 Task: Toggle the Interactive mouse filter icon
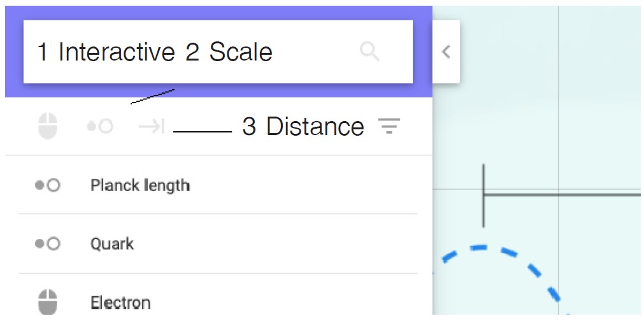coord(47,126)
